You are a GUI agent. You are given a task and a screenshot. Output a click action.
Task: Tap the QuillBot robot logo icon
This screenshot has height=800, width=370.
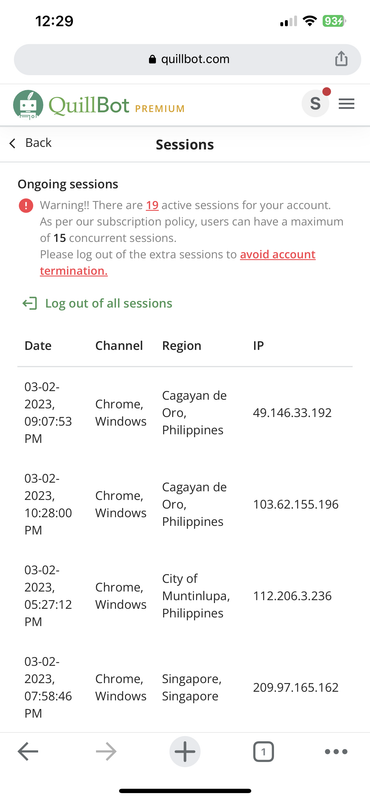click(28, 105)
